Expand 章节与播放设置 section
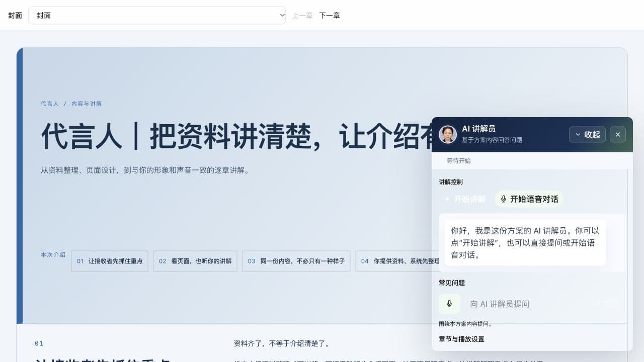Image resolution: width=644 pixels, height=362 pixels. tap(461, 339)
